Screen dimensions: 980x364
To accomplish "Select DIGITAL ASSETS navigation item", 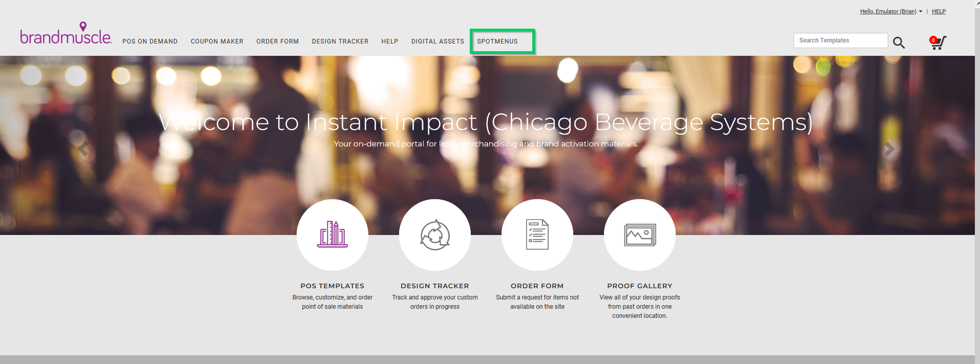I will 437,41.
